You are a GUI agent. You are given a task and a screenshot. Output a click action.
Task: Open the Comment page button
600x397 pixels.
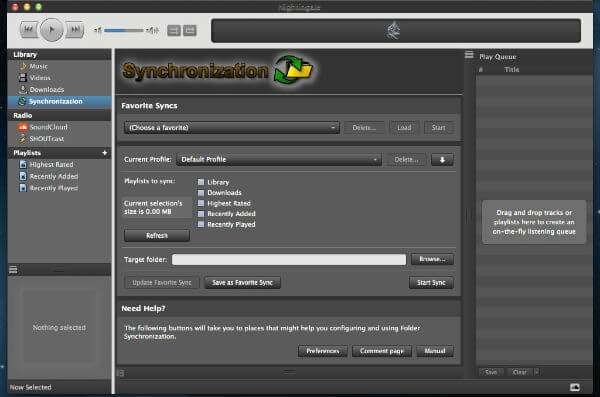[382, 351]
